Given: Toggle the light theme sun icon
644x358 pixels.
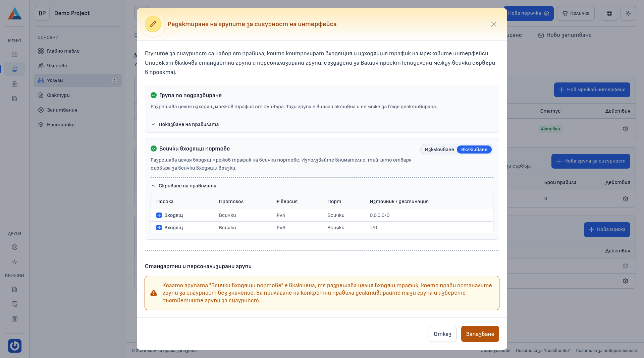Looking at the screenshot, I should coord(628,13).
